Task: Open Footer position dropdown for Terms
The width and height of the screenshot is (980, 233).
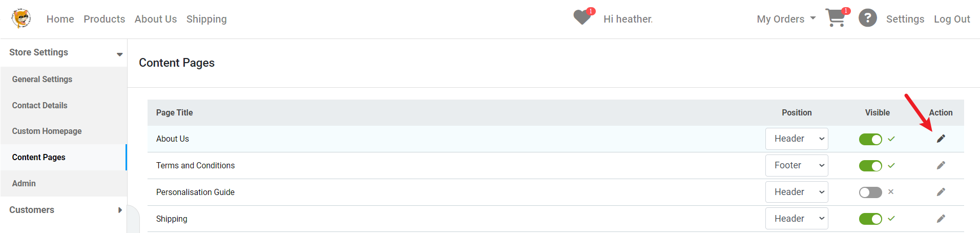Action: coord(797,165)
